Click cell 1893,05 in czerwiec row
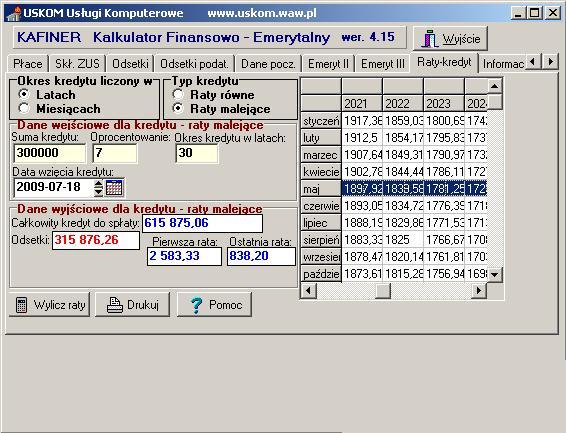The height and width of the screenshot is (433, 566). pyautogui.click(x=362, y=206)
